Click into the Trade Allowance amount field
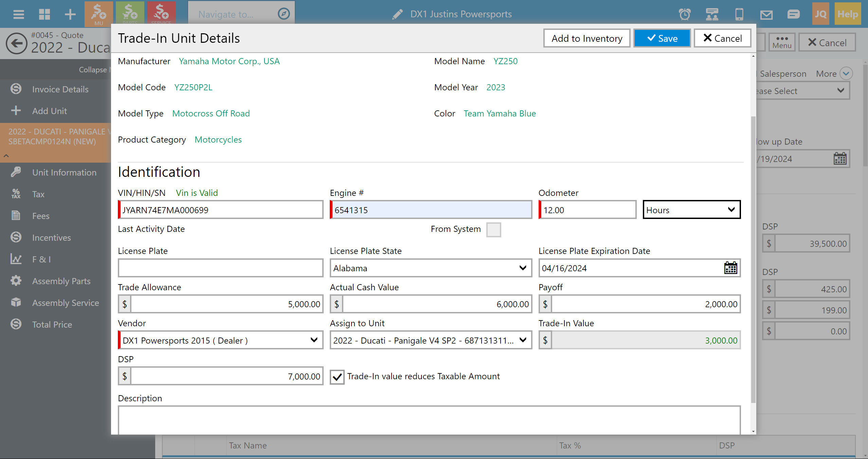868x459 pixels. [226, 304]
